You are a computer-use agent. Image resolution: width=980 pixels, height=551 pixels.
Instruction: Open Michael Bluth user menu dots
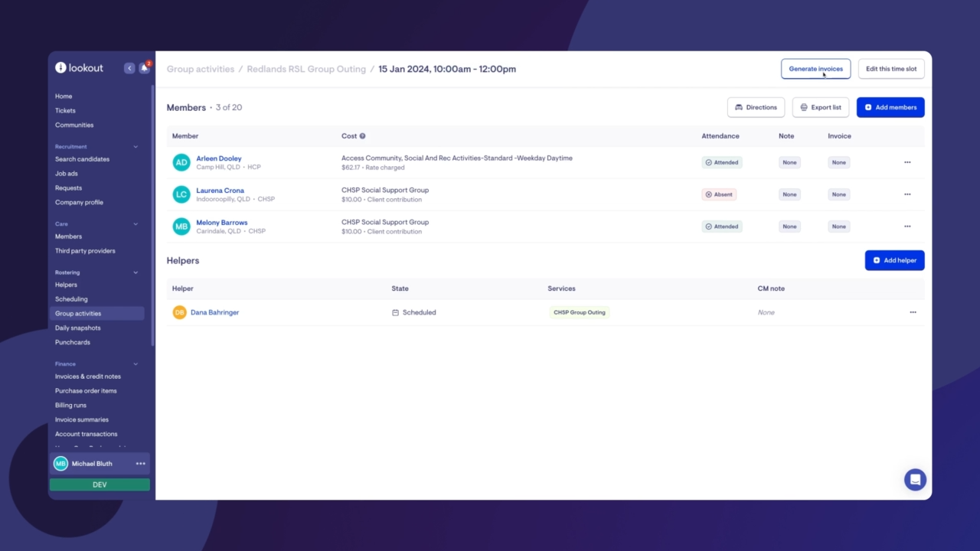tap(140, 464)
